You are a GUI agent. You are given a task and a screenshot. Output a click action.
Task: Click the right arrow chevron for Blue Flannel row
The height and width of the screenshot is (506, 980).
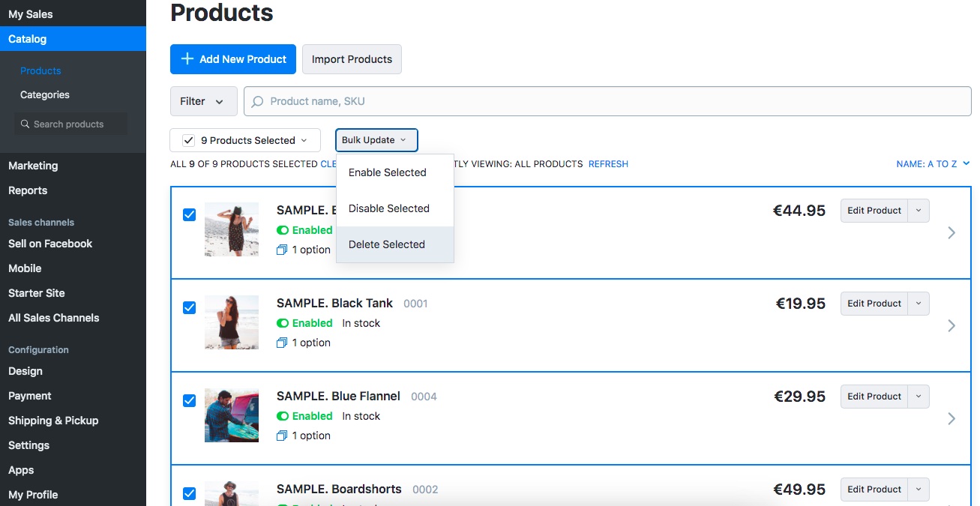point(952,418)
